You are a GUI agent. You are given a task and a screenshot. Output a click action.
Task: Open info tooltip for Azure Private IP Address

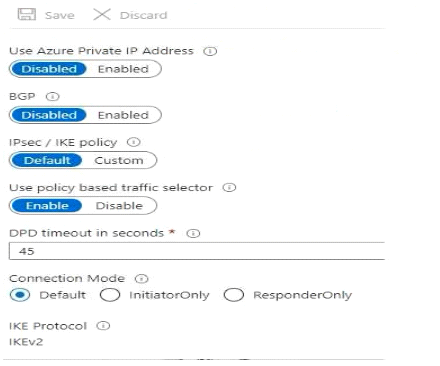point(210,51)
